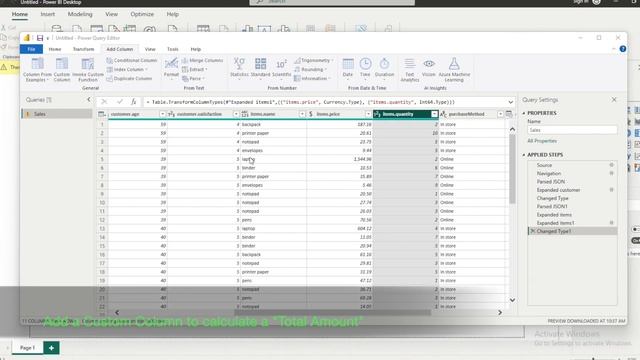
Task: Expand the formula bar with the chevron
Action: point(511,102)
